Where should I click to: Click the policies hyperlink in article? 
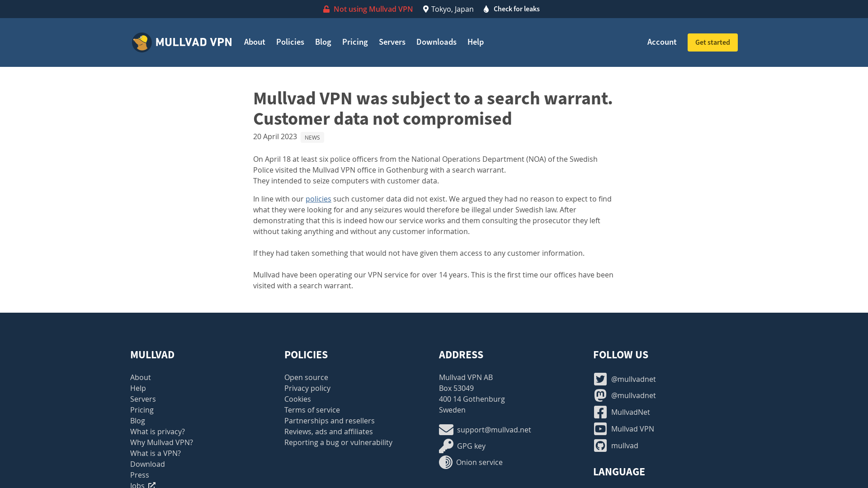tap(318, 198)
